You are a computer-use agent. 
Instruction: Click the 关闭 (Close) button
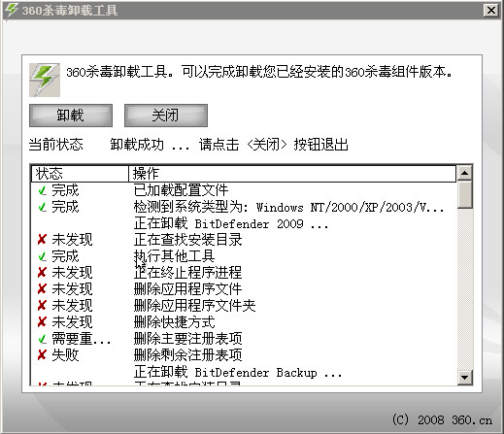[x=166, y=116]
